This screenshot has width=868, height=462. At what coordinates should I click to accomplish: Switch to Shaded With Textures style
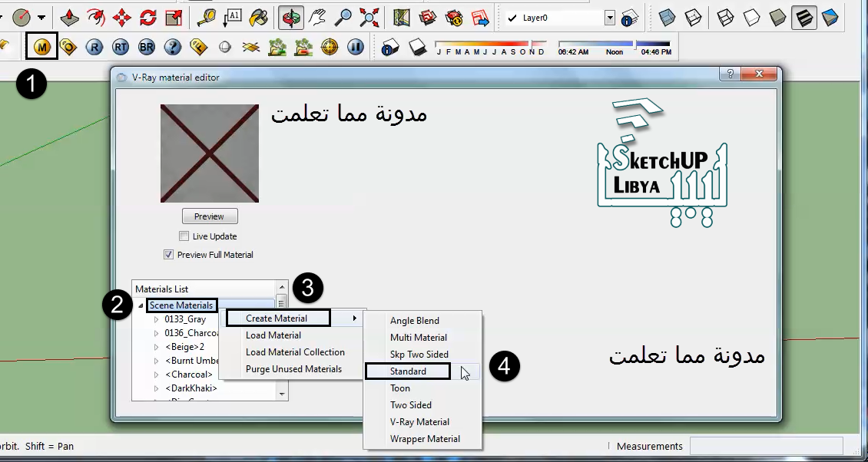(803, 18)
